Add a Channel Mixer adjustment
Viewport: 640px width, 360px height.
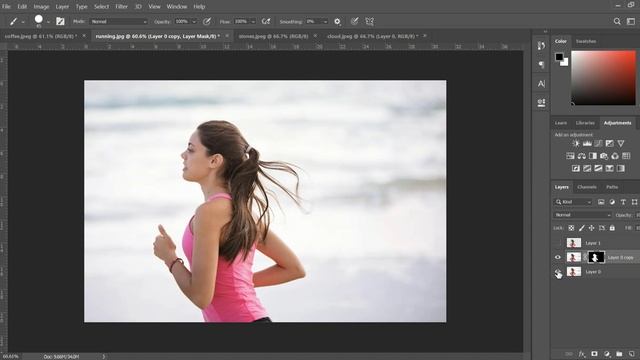[x=615, y=156]
